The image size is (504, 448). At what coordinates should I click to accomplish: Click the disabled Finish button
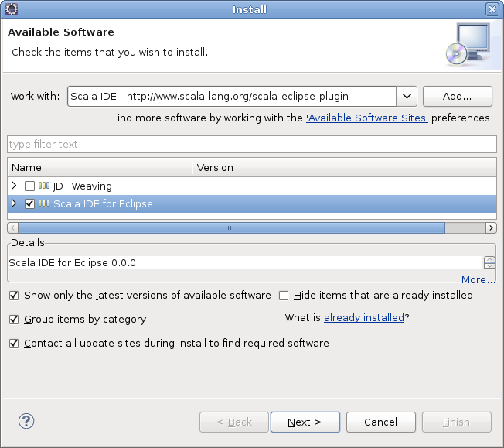coord(456,422)
